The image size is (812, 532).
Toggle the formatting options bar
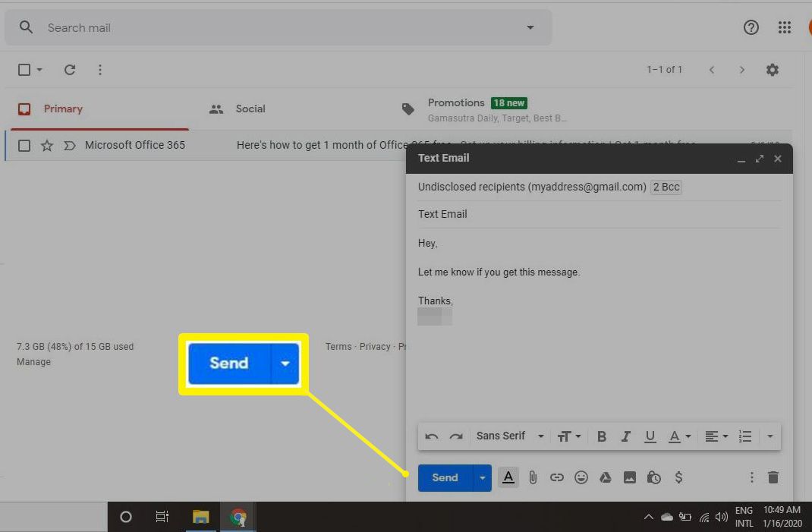pos(508,477)
